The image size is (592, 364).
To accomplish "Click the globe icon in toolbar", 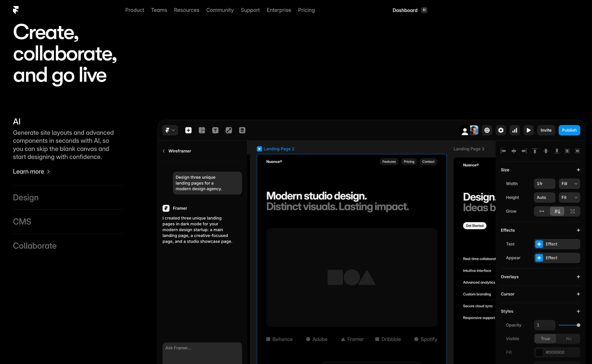I will [487, 130].
